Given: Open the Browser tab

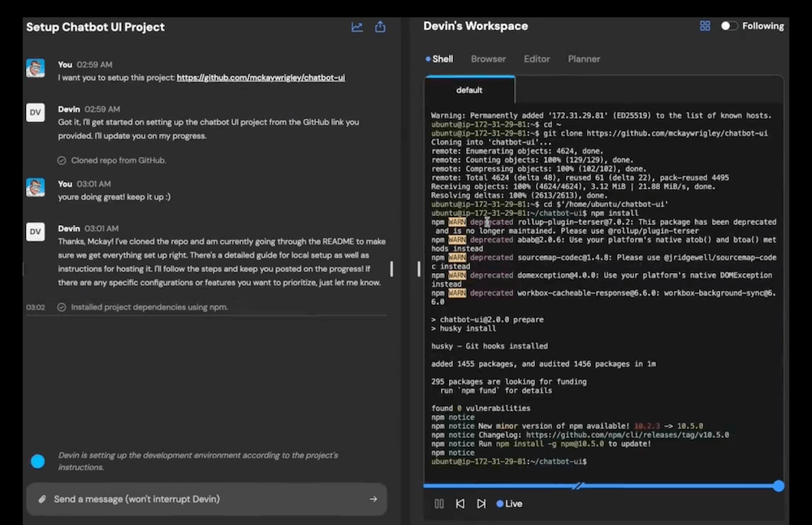Looking at the screenshot, I should 488,59.
